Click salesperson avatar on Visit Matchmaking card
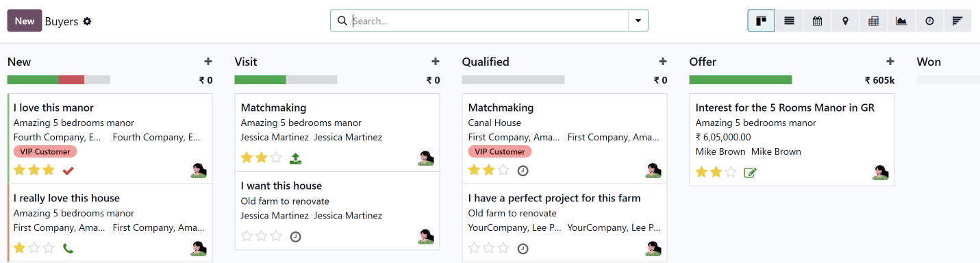The width and height of the screenshot is (980, 263). tap(426, 158)
